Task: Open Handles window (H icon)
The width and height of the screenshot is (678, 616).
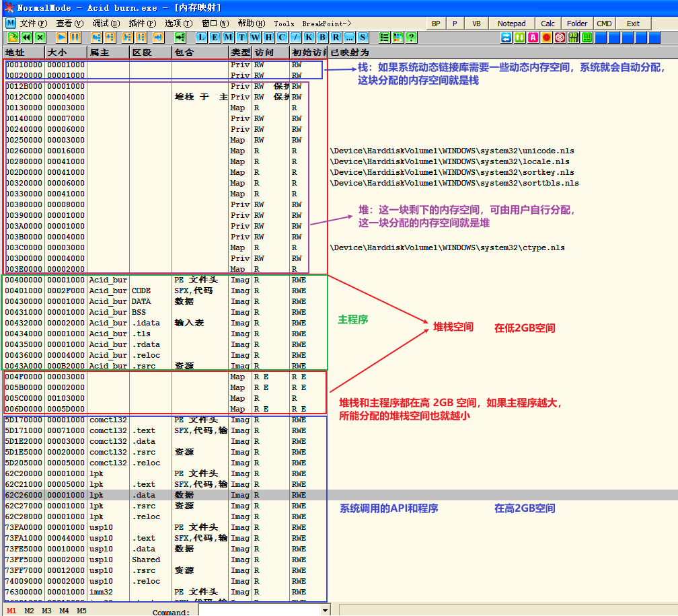Action: (x=268, y=38)
